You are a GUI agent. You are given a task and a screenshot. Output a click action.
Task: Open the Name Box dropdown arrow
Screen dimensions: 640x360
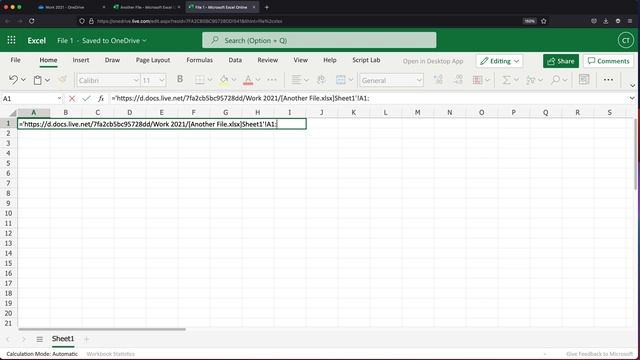[59, 98]
